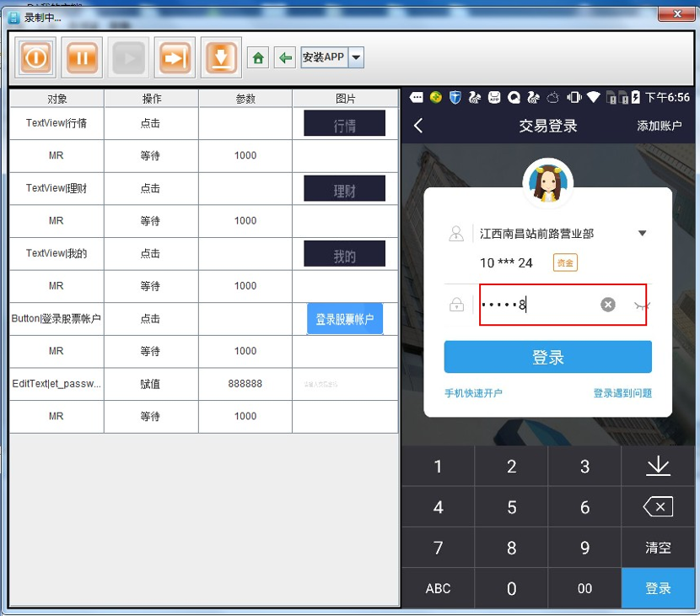Click the 行情 image in the script table
The height and width of the screenshot is (616, 700).
pyautogui.click(x=344, y=123)
